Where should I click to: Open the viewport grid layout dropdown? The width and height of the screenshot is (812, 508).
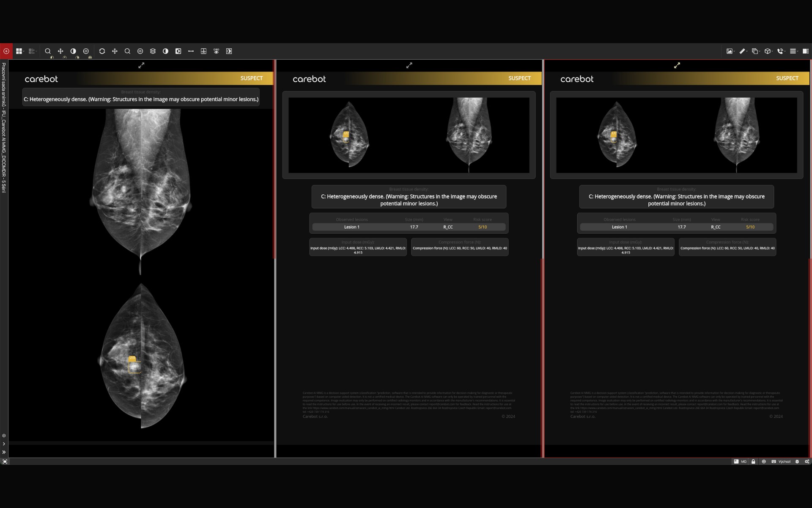click(x=20, y=51)
